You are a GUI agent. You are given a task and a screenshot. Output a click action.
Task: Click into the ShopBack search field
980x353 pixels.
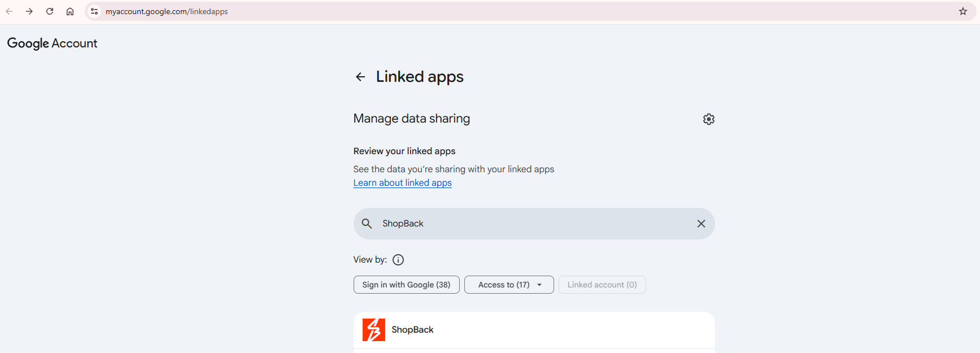pyautogui.click(x=534, y=224)
